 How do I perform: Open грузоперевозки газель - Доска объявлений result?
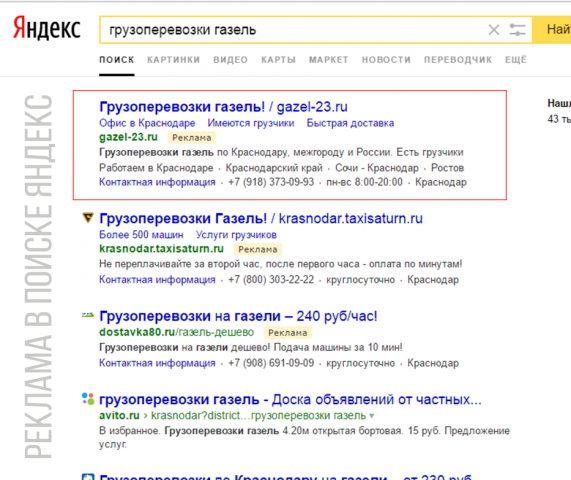[x=290, y=400]
